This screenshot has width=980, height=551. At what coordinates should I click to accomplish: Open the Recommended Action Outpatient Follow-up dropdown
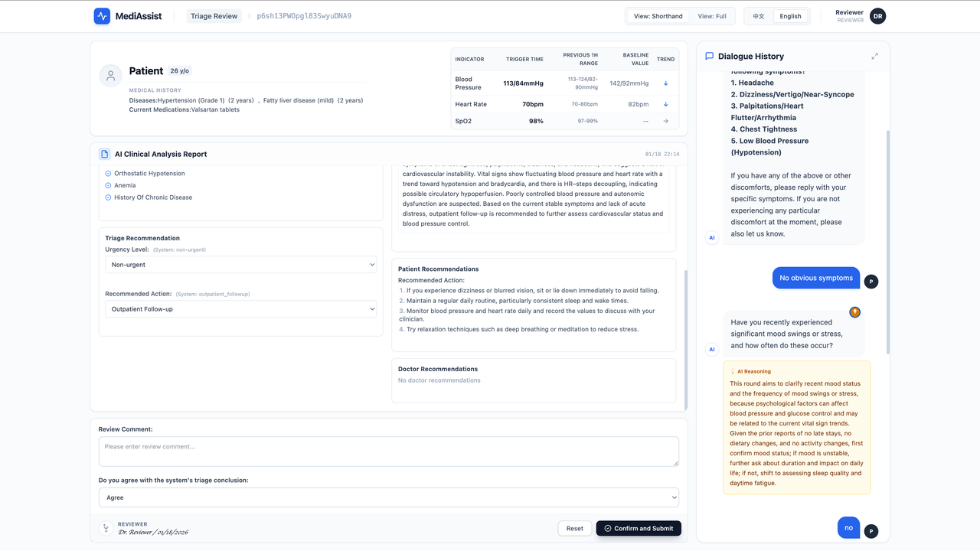[x=240, y=308]
